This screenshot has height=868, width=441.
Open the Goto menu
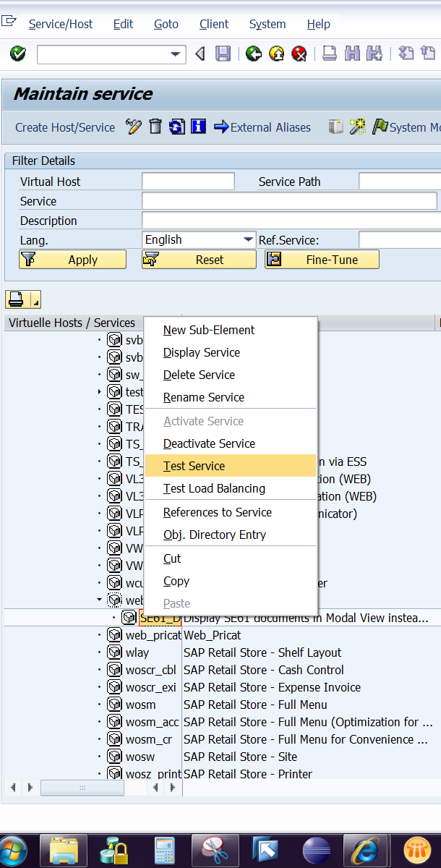(x=166, y=24)
